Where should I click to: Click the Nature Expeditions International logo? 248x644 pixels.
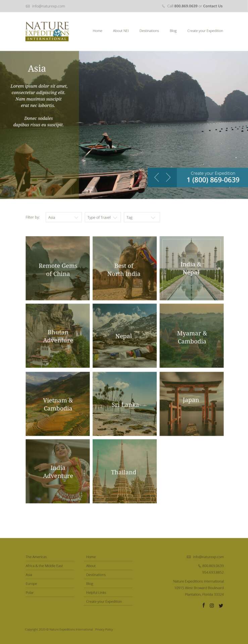tap(47, 31)
